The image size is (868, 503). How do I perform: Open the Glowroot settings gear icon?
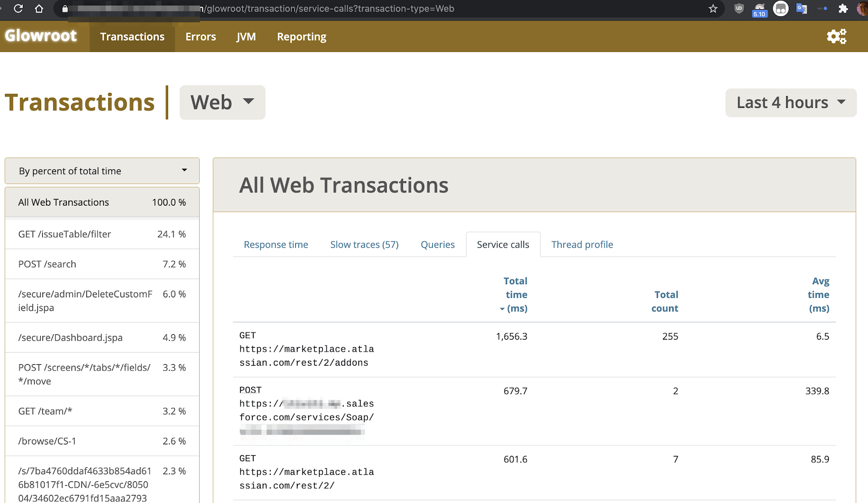tap(837, 36)
